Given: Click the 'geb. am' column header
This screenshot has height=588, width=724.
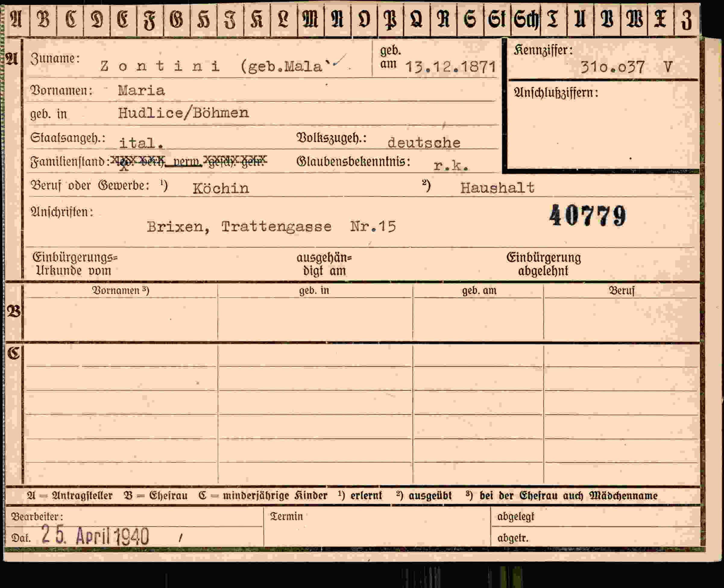Looking at the screenshot, I should pos(479,291).
